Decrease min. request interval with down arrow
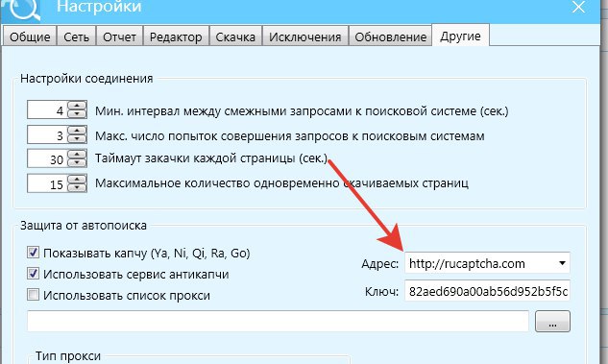Screen dimensions: 608x364 click(x=77, y=114)
